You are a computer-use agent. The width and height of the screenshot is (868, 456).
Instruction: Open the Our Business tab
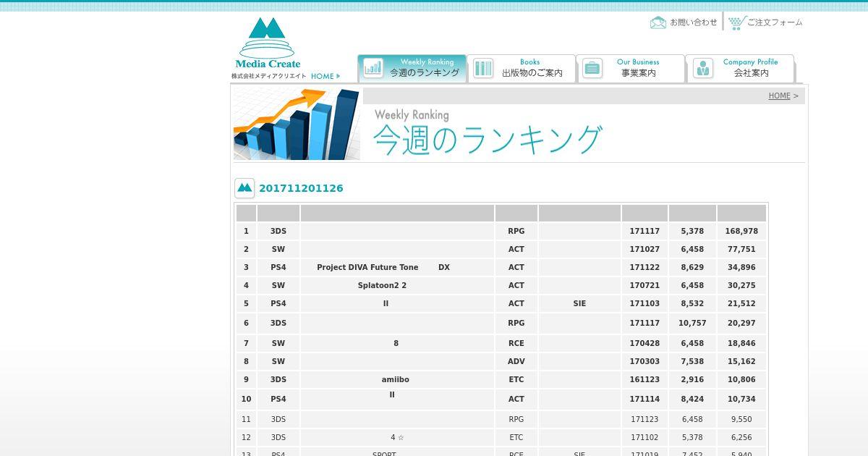(631, 69)
